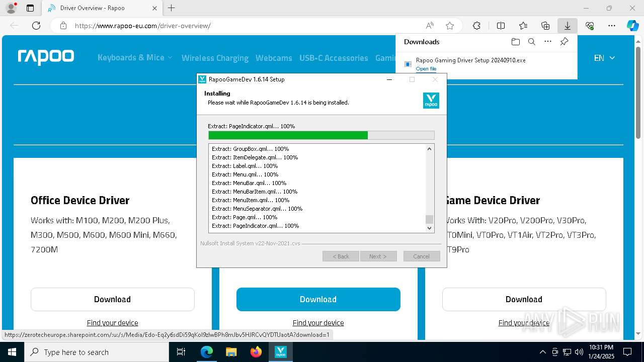Open Task View on the taskbar
The width and height of the screenshot is (644, 362).
point(182,352)
